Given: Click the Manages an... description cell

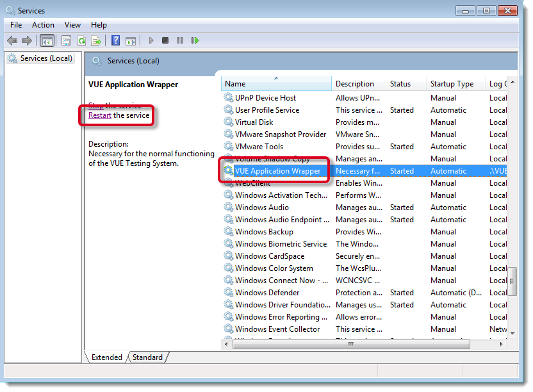Looking at the screenshot, I should click(x=359, y=159).
